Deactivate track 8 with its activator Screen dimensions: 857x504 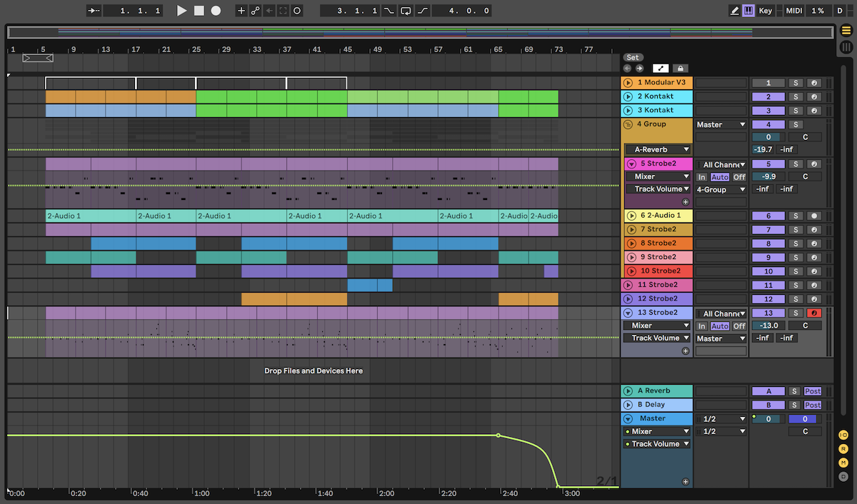[x=768, y=243]
